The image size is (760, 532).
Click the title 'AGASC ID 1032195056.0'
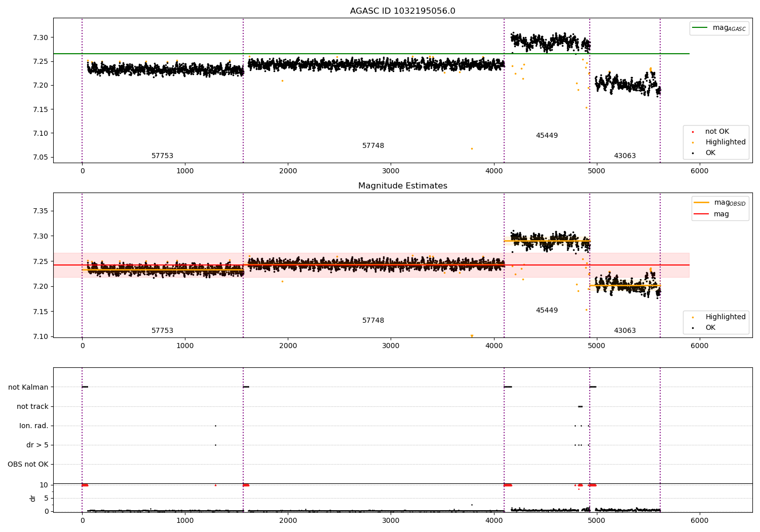click(x=402, y=11)
